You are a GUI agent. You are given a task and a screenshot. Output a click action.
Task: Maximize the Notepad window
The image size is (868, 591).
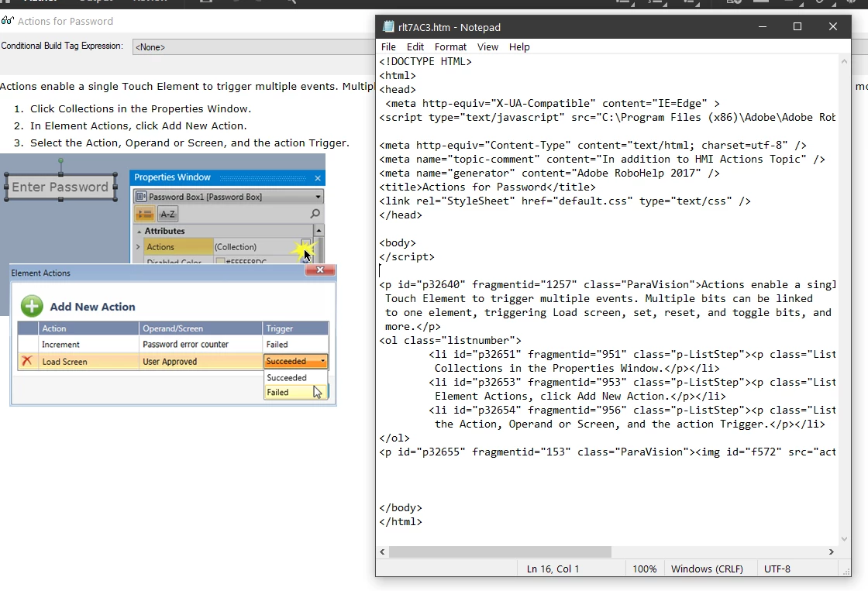[797, 26]
